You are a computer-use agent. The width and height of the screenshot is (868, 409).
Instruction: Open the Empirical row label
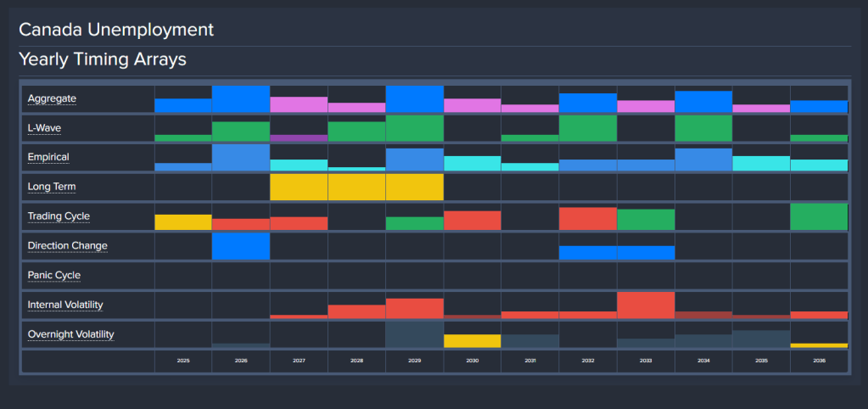pyautogui.click(x=48, y=158)
